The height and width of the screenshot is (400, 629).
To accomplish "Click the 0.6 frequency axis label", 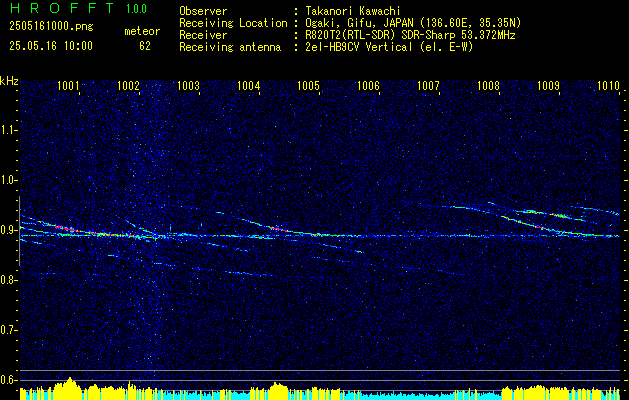I will pyautogui.click(x=8, y=380).
